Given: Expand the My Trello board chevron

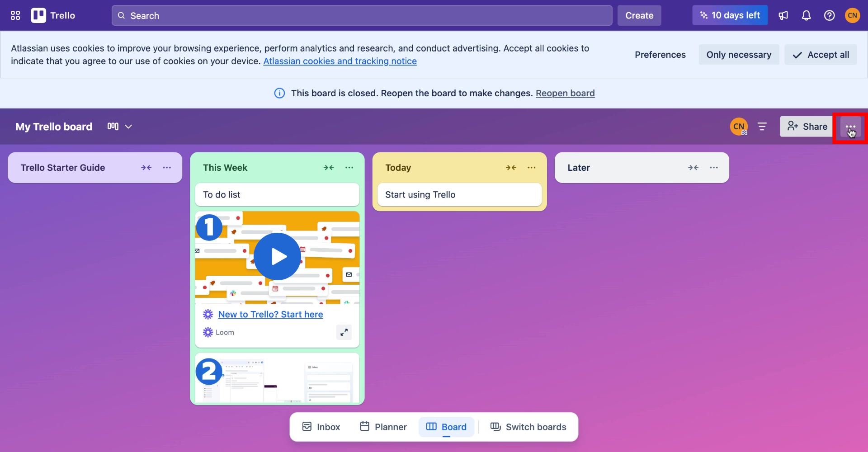Looking at the screenshot, I should pyautogui.click(x=129, y=127).
